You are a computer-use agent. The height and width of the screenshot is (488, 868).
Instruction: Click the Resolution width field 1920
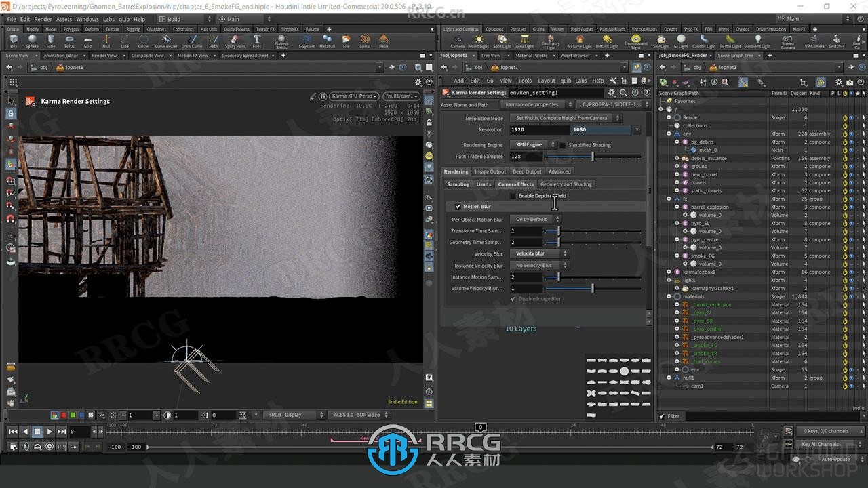click(539, 130)
